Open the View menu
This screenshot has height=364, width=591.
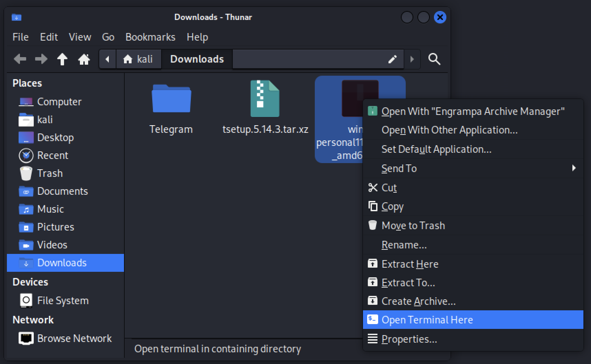pyautogui.click(x=80, y=37)
